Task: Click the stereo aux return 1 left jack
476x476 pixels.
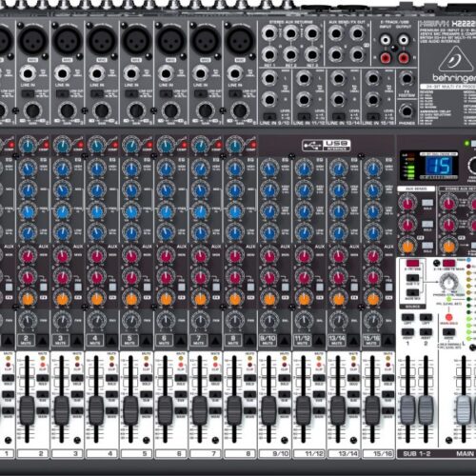Action: pos(269,33)
